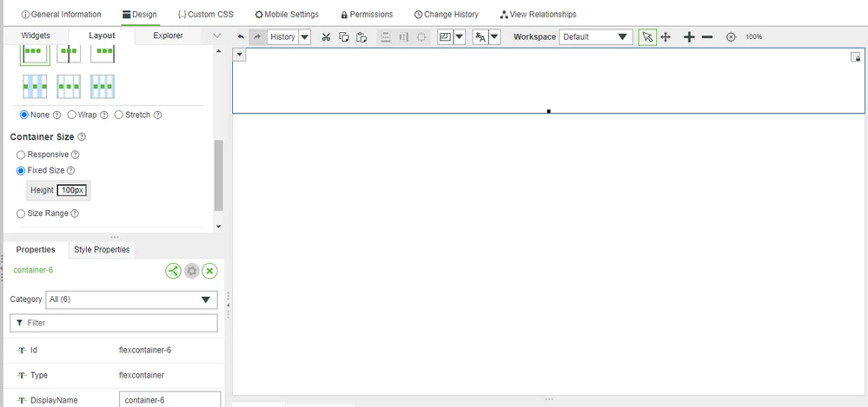Open help icon next to Size Range

tap(75, 213)
